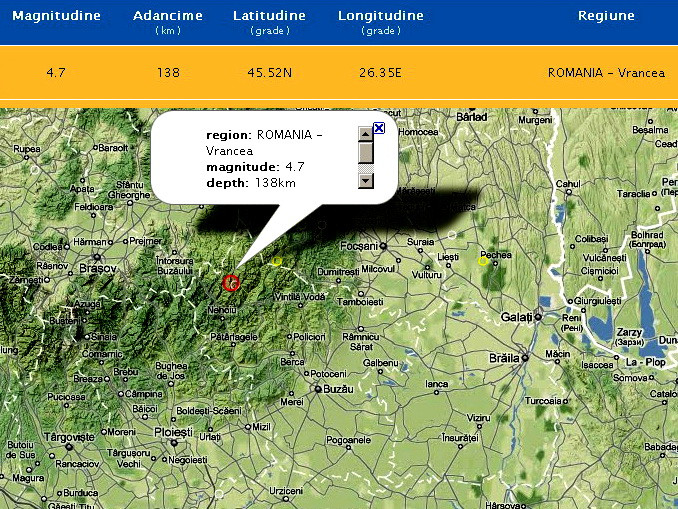Click the popup scroll up arrow
This screenshot has width=678, height=509.
coord(366,134)
